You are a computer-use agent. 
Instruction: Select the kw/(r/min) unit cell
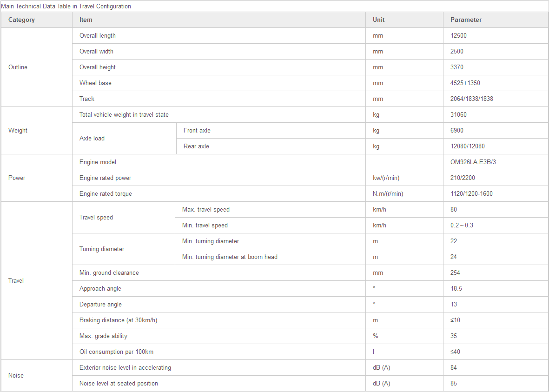[404, 178]
